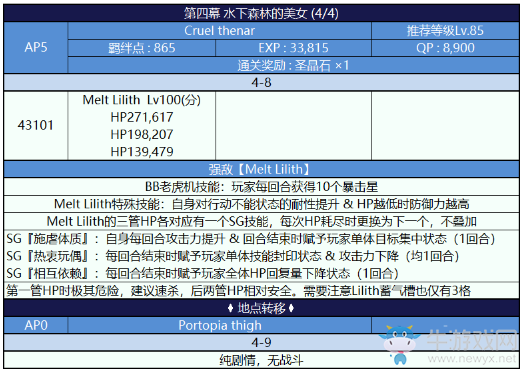Click the 'Melt Lilith的三管HP' description row

click(261, 221)
